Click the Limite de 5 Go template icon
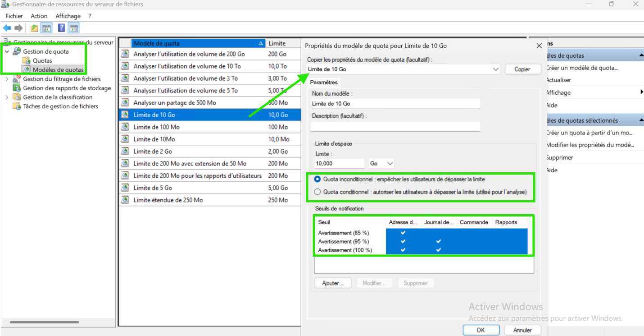Screen dimensions: 644x336 125,188
